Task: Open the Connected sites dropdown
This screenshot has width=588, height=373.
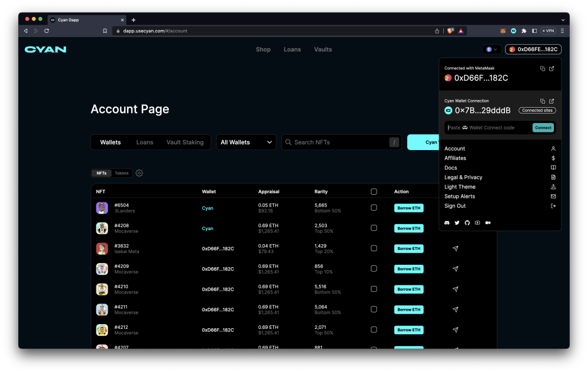Action: [x=537, y=110]
